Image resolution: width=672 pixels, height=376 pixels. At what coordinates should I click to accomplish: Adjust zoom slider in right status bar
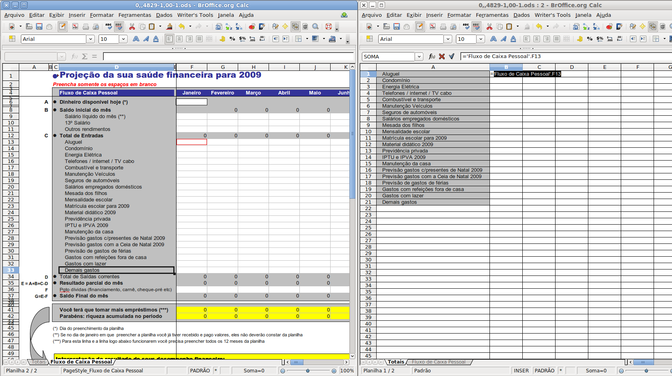(645, 371)
